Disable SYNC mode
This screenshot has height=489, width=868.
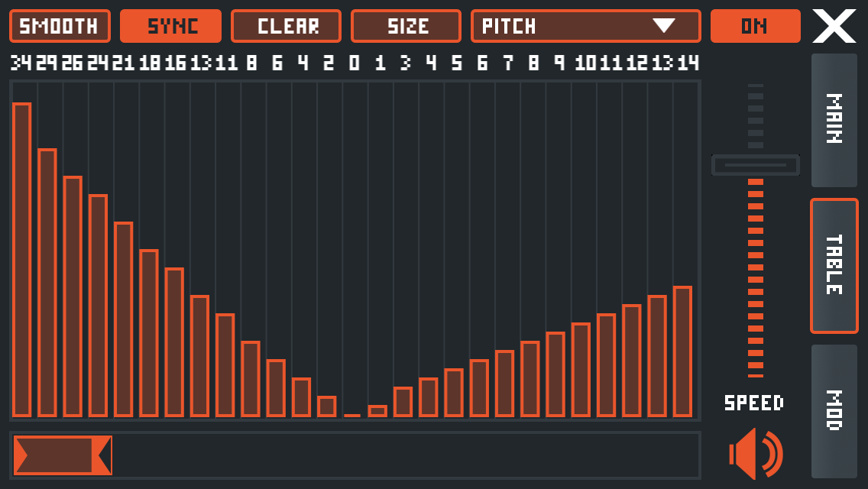pyautogui.click(x=170, y=26)
